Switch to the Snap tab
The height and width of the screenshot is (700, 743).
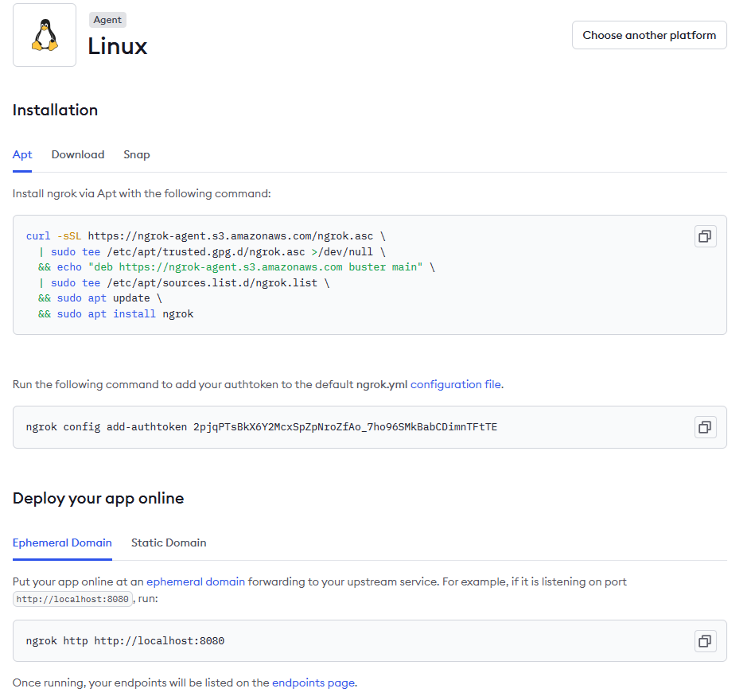pyautogui.click(x=137, y=154)
